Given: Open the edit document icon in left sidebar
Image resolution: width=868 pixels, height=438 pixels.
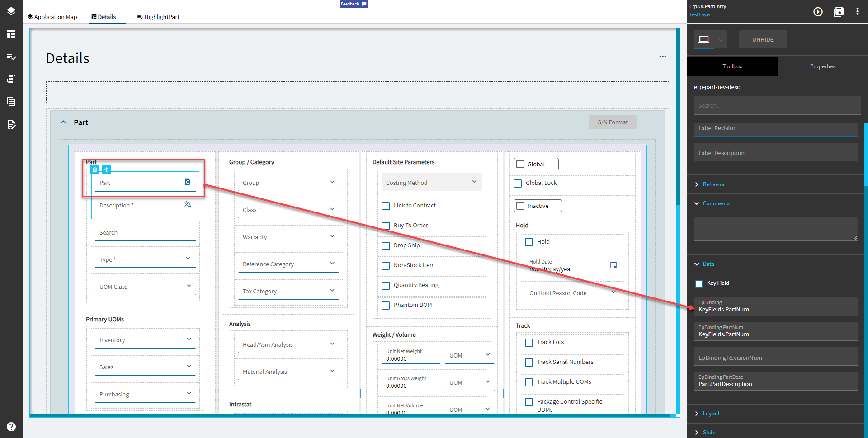Looking at the screenshot, I should point(11,124).
